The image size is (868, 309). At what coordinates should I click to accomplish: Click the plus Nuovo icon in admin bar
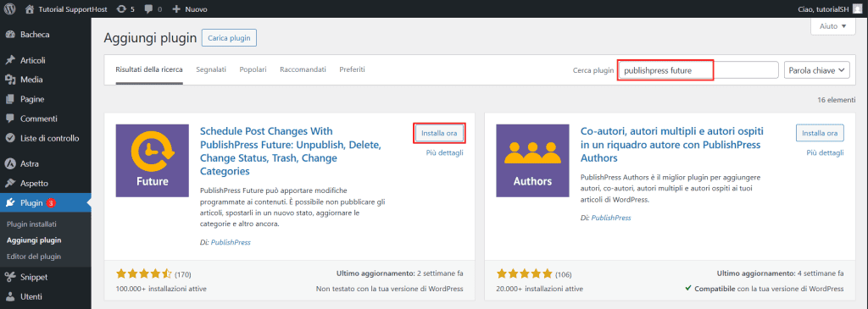coord(176,8)
